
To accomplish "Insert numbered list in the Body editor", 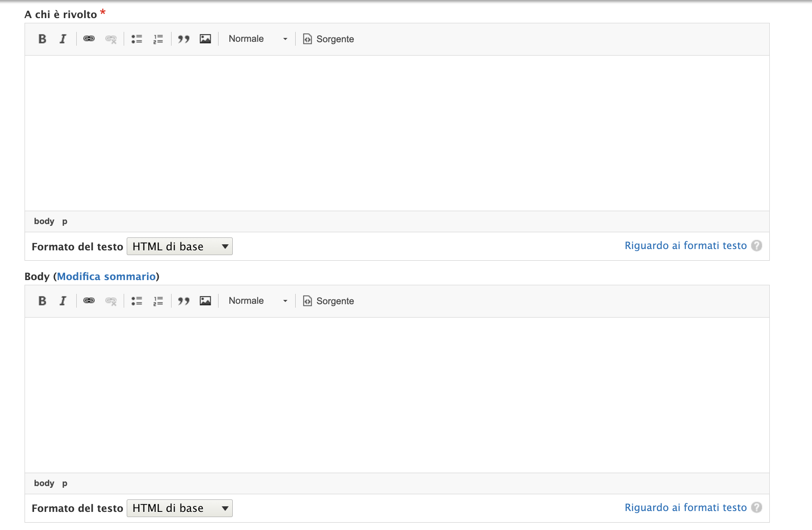I will pos(158,301).
